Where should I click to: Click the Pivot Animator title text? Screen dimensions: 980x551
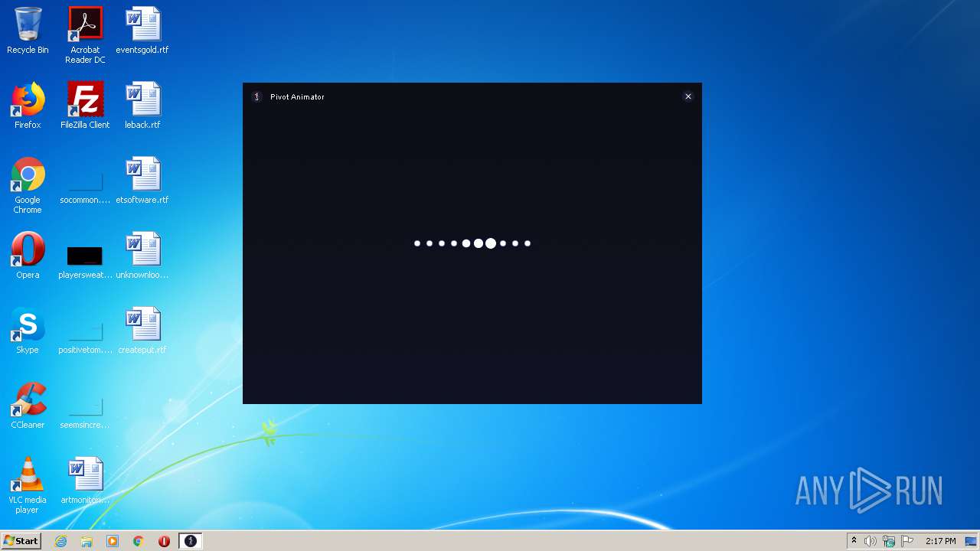297,96
